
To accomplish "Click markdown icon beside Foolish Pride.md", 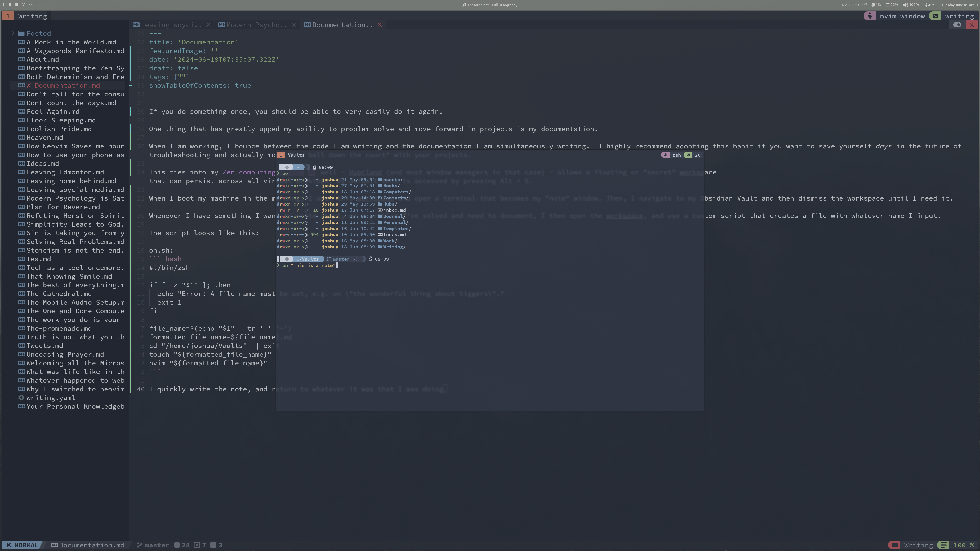I will coord(22,129).
